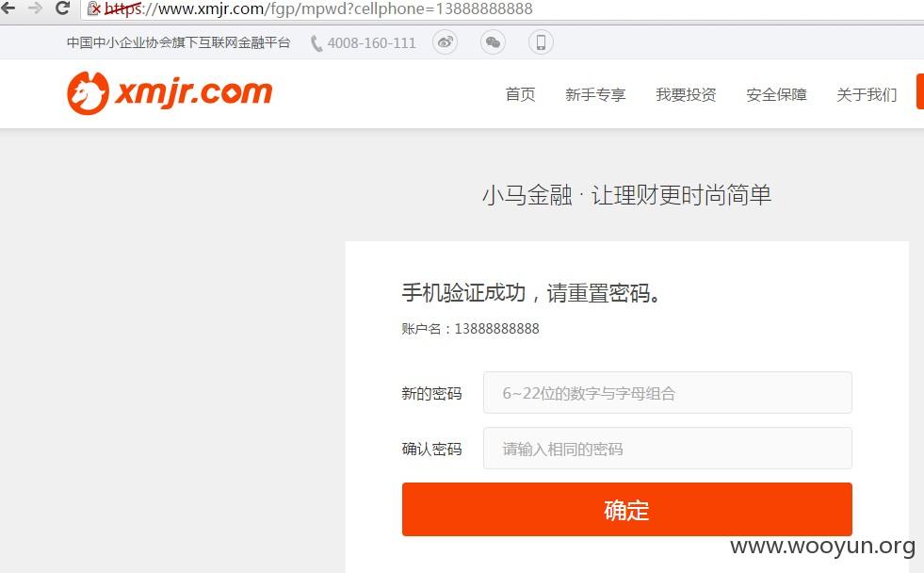Click the xmjr.com horse logo

[x=170, y=93]
